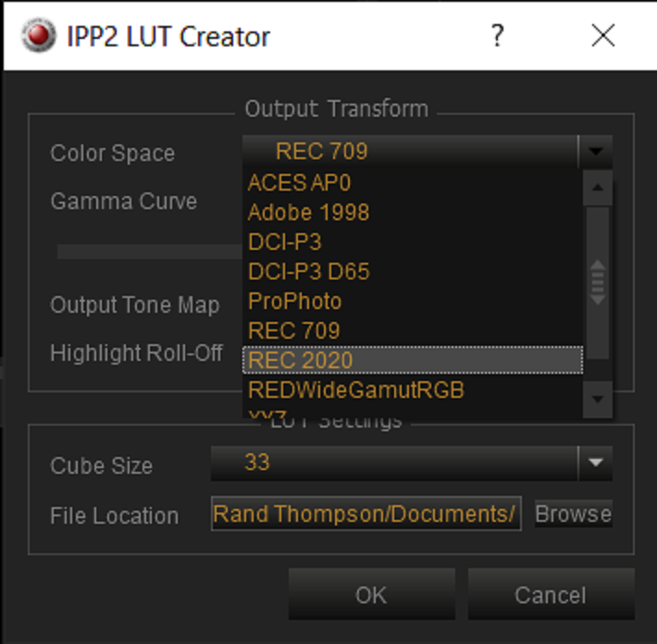Close the IPP2 LUT Creator dialog
The image size is (657, 644).
point(603,35)
